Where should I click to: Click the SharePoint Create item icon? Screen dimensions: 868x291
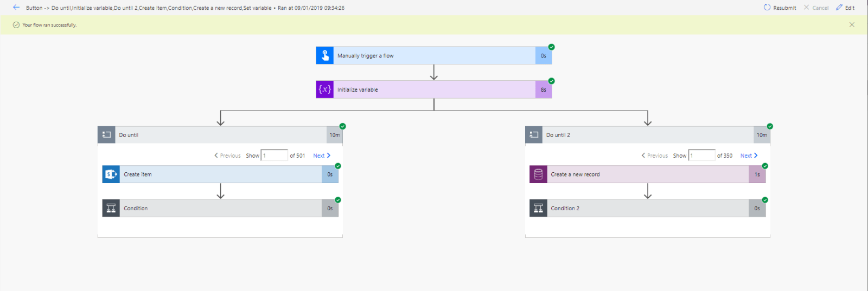[111, 174]
